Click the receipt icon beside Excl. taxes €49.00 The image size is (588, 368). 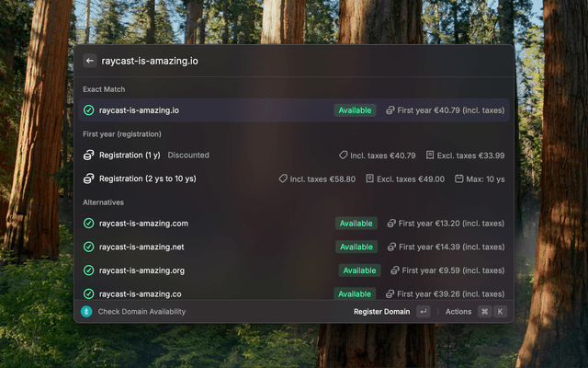click(369, 178)
